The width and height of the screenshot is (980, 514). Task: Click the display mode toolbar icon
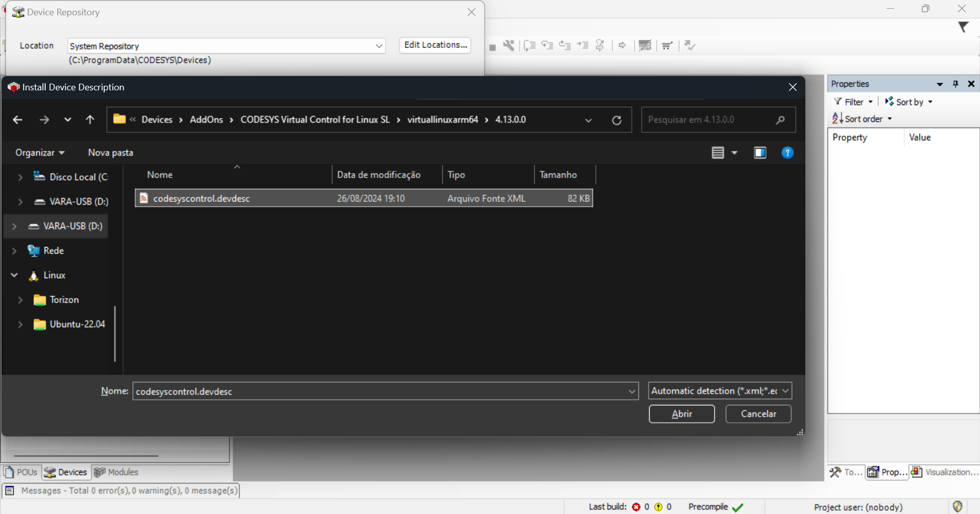click(x=645, y=45)
